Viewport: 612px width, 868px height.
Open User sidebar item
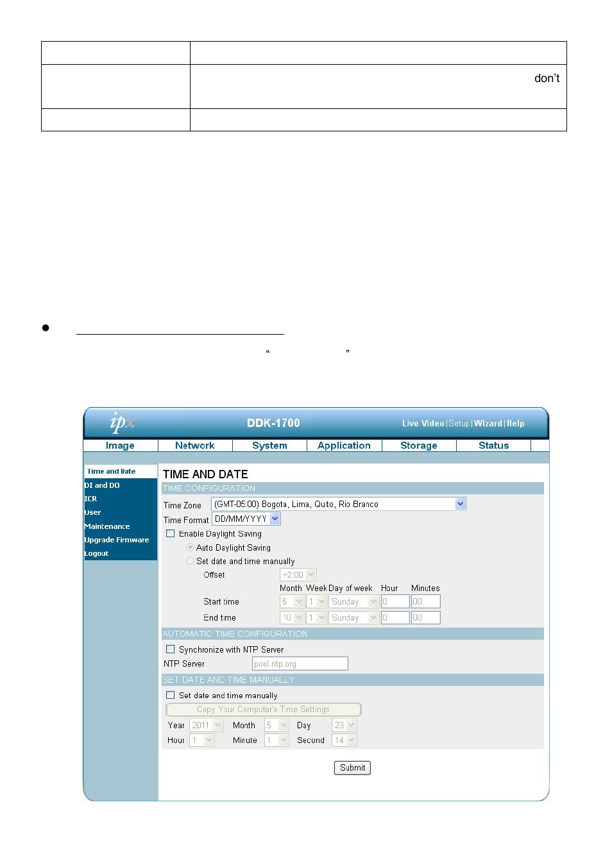tap(92, 512)
